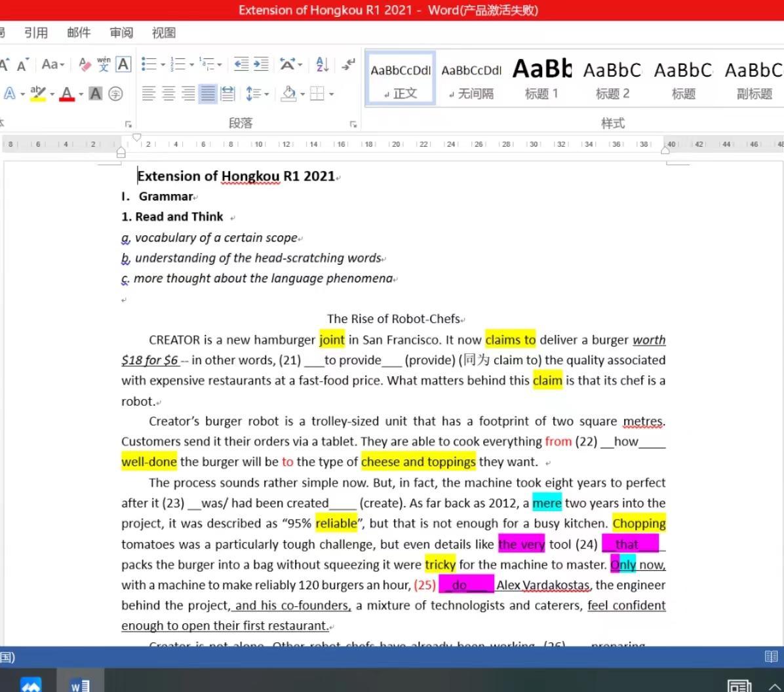Expand highlight color dropdown arrow

52,94
